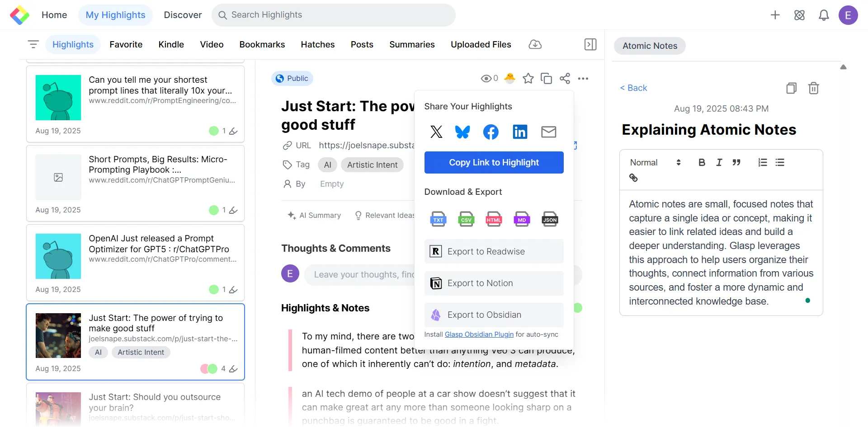Open filter options above the highlights list
This screenshot has width=868, height=428.
33,44
